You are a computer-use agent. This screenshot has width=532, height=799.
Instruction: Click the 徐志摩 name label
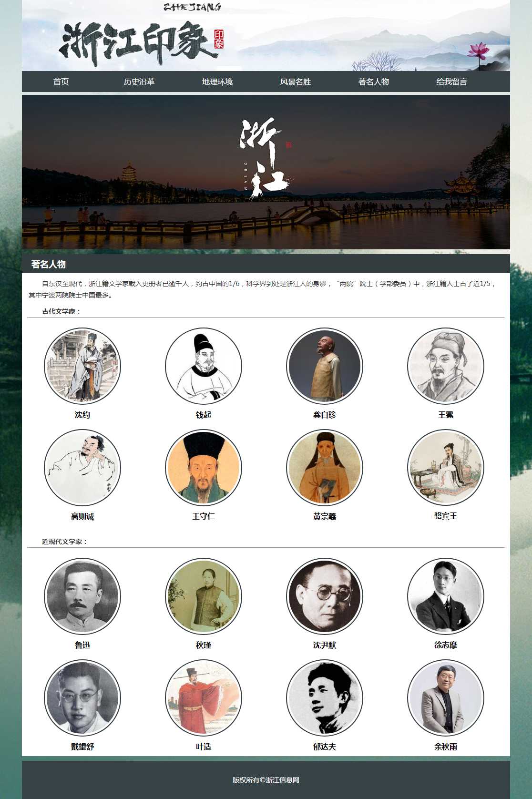tap(446, 645)
